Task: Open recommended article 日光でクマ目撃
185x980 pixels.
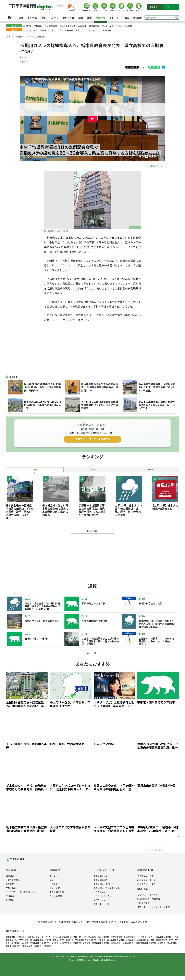Action: tap(104, 744)
